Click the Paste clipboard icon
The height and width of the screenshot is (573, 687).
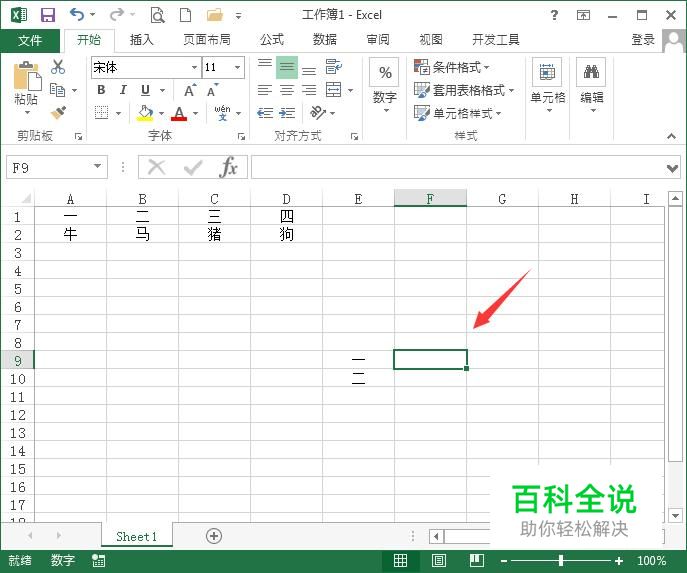coord(27,76)
